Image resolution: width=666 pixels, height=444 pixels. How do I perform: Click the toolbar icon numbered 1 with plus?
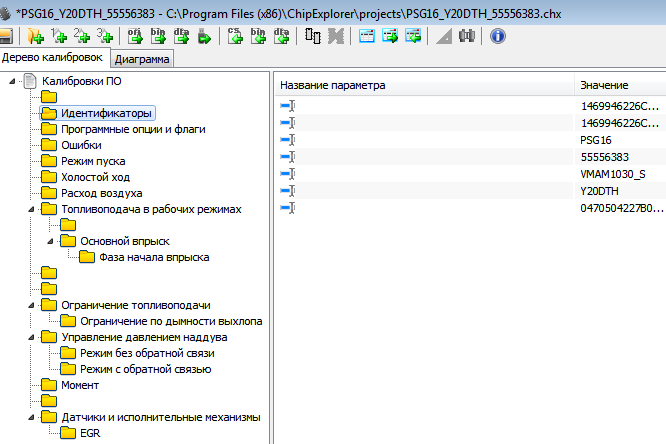coord(59,36)
